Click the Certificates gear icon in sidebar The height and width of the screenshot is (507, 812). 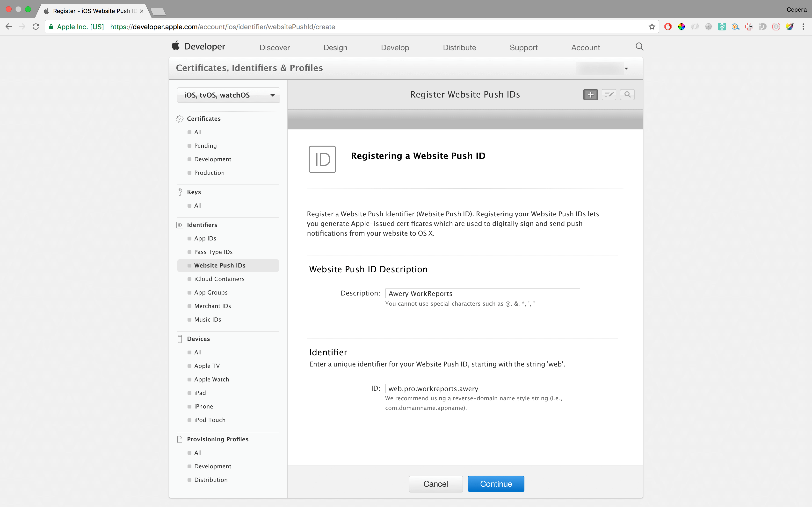click(x=180, y=119)
